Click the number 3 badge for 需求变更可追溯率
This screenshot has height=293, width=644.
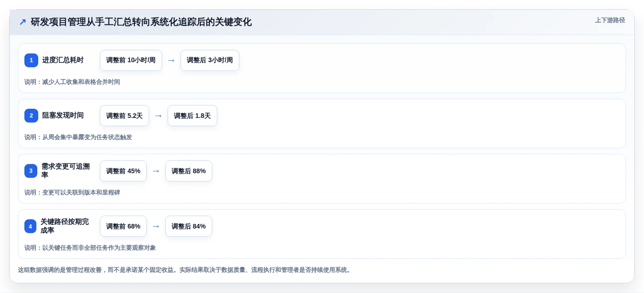(31, 171)
